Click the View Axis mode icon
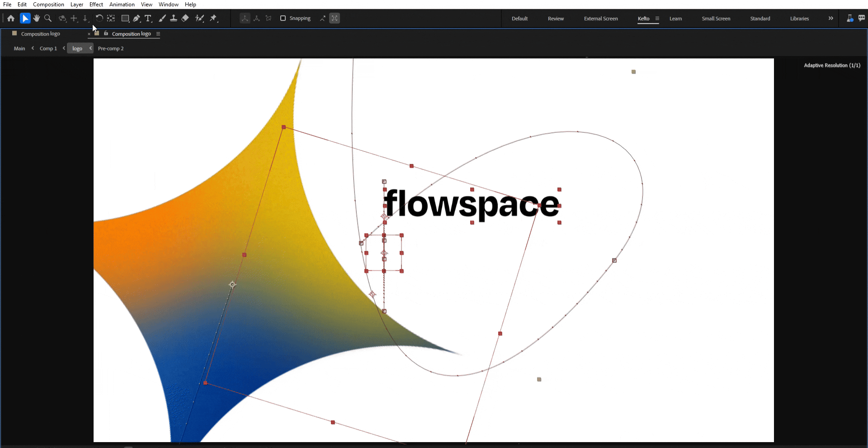The height and width of the screenshot is (448, 868). click(x=269, y=19)
